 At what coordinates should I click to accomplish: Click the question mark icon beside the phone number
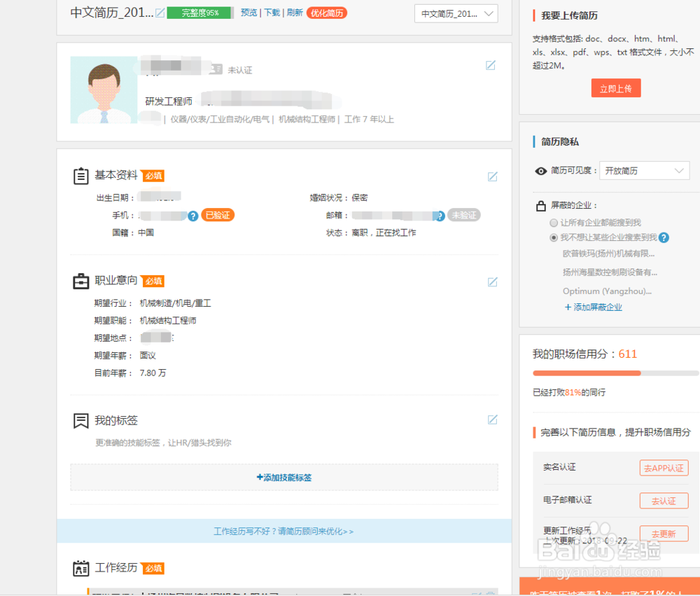click(x=192, y=215)
